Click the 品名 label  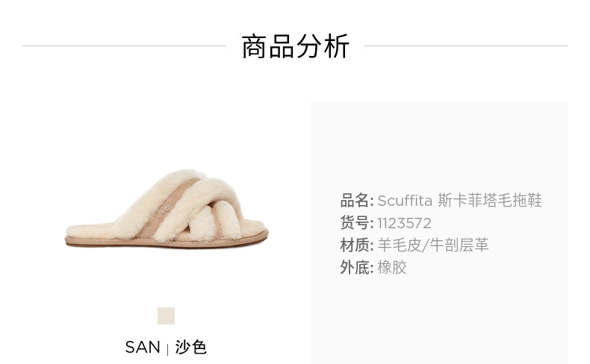coord(356,201)
